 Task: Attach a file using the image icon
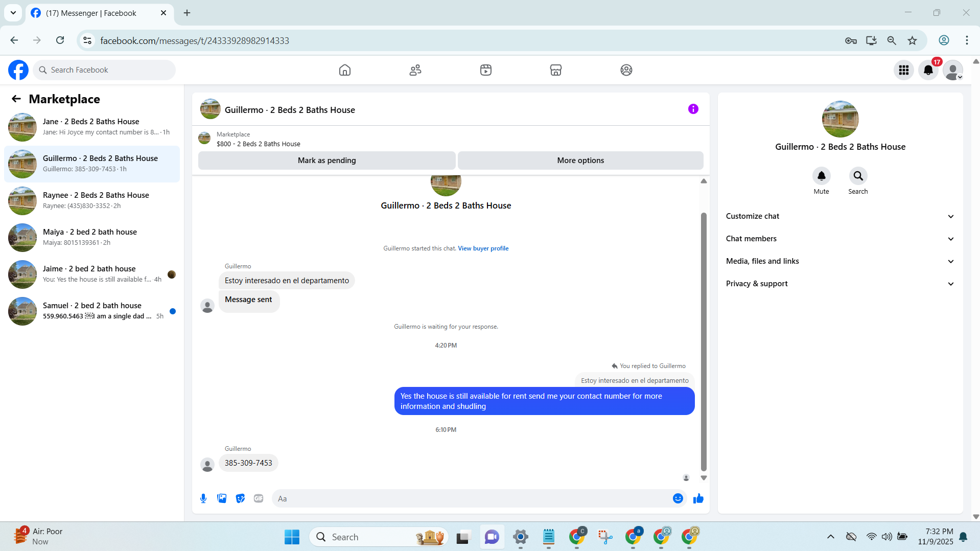click(x=222, y=498)
